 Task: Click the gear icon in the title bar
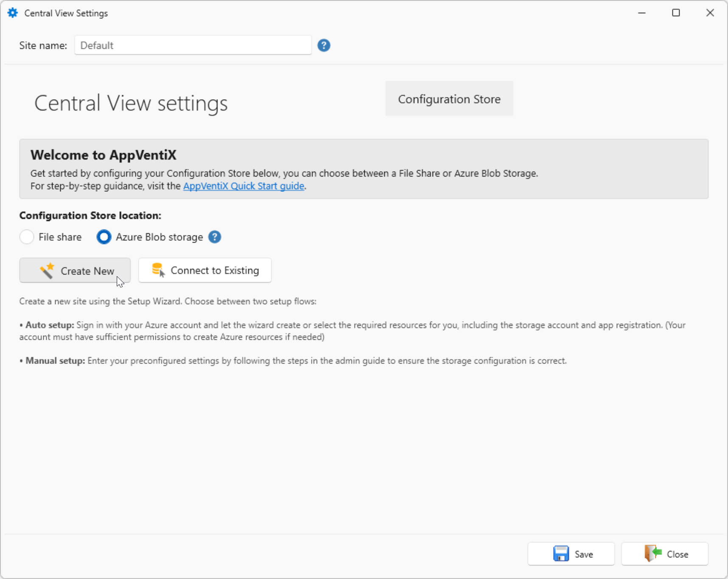[13, 13]
